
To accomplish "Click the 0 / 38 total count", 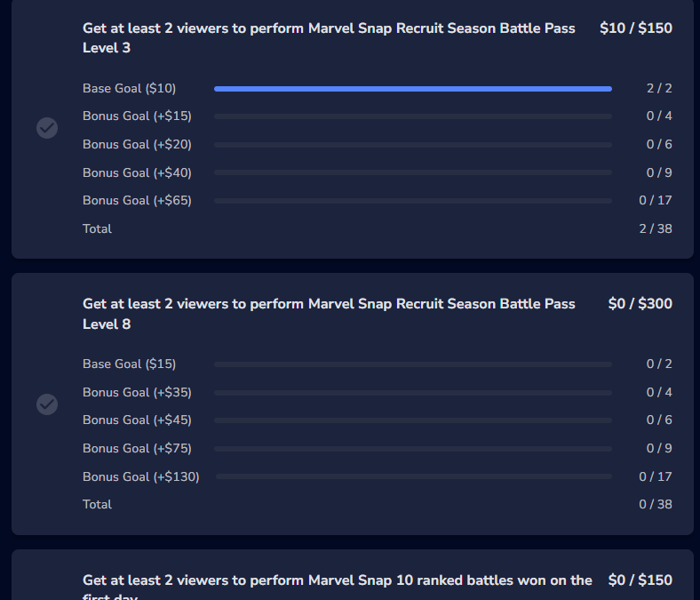I will click(656, 504).
